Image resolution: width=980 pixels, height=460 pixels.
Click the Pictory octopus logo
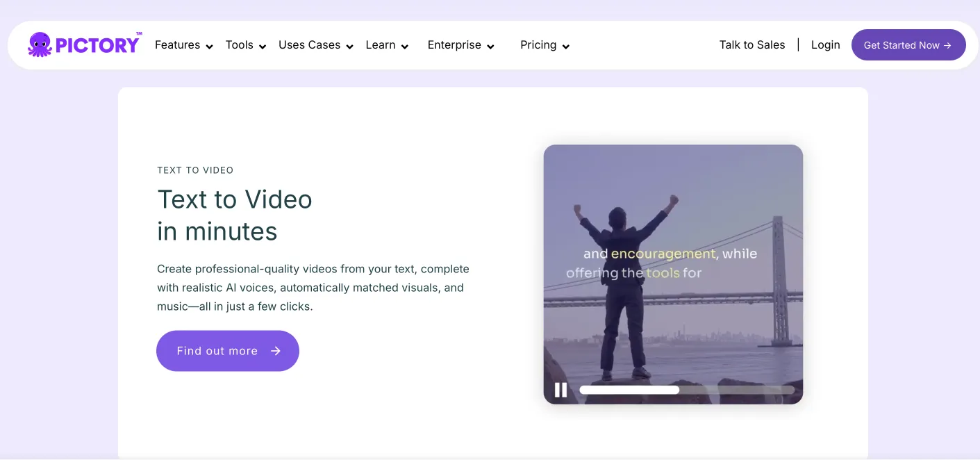click(40, 44)
